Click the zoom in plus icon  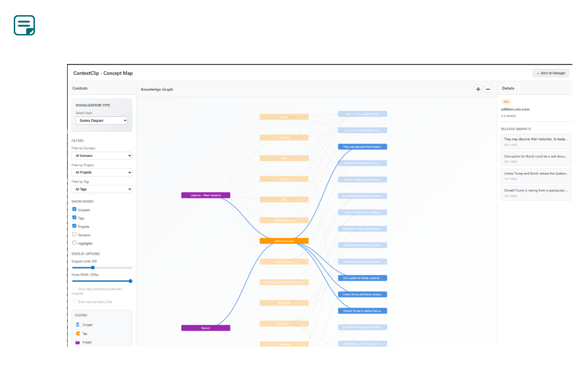pyautogui.click(x=478, y=89)
